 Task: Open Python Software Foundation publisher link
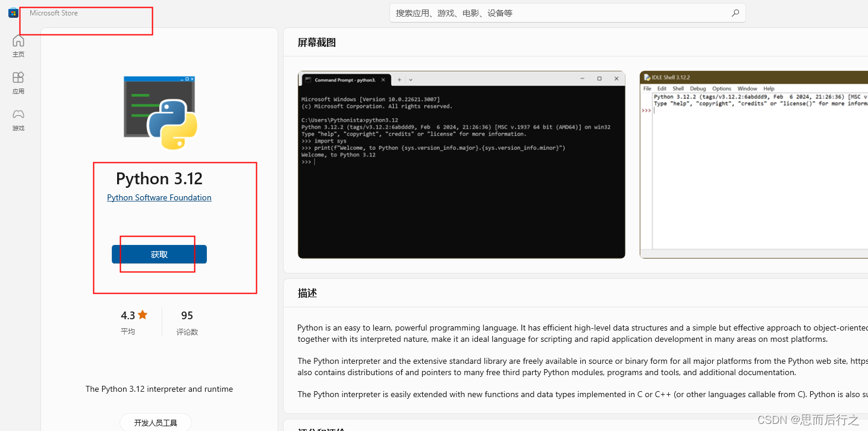[x=159, y=197]
